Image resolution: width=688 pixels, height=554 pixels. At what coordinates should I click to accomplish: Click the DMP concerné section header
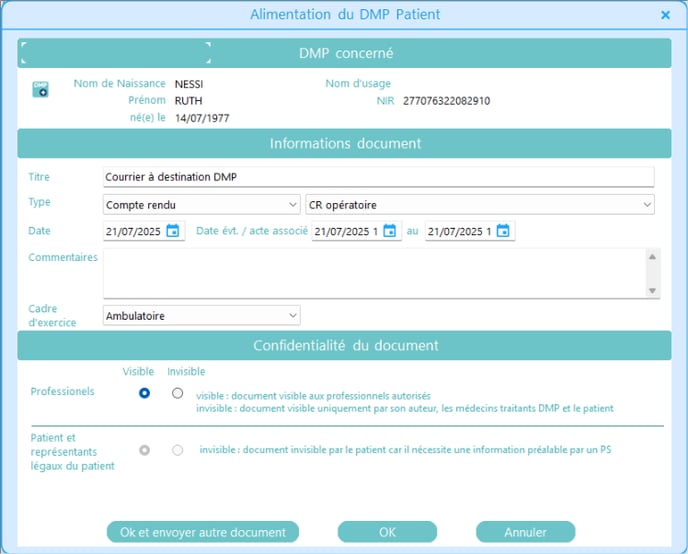point(344,53)
